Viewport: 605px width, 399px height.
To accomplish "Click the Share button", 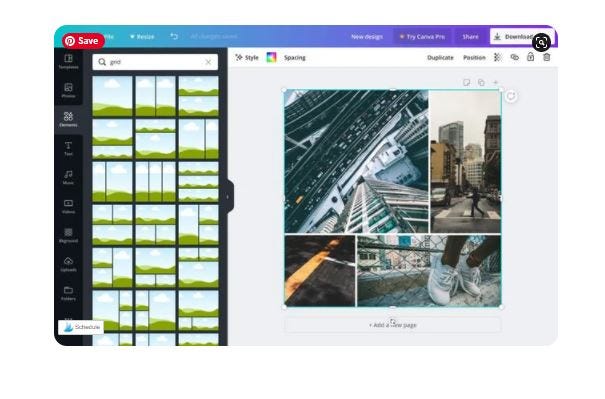I will (x=470, y=37).
